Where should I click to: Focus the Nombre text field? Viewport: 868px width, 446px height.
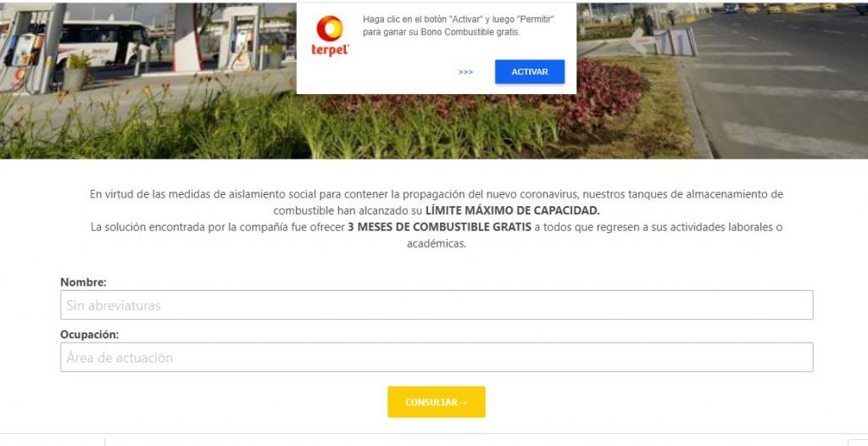(x=437, y=304)
